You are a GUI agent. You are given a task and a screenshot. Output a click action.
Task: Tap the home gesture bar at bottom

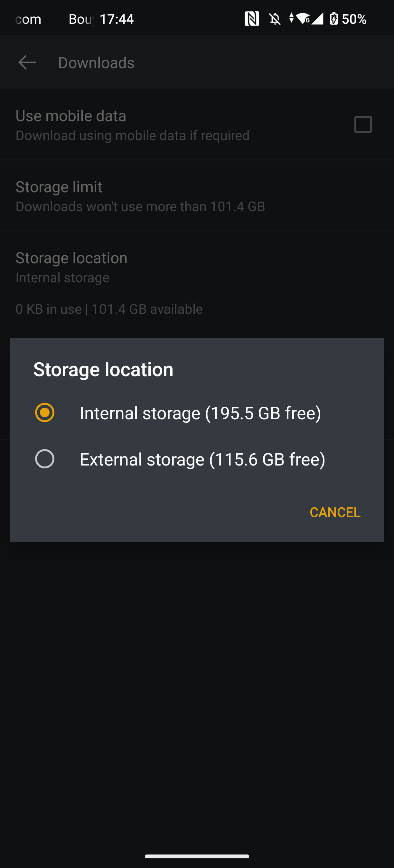tap(197, 856)
